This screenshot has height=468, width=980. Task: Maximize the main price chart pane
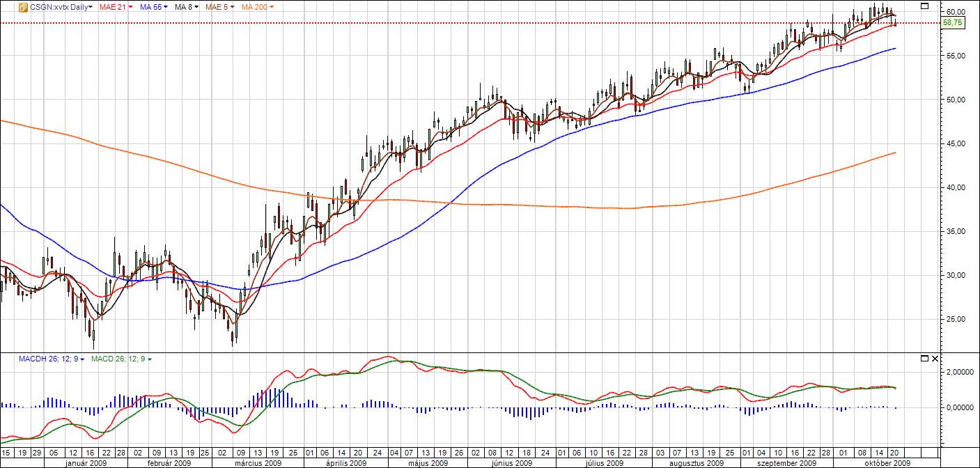[924, 6]
